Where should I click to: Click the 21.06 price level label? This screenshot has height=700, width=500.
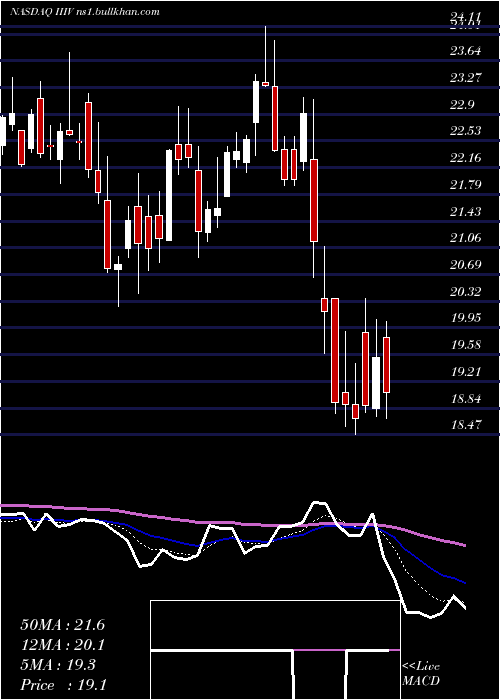click(466, 238)
